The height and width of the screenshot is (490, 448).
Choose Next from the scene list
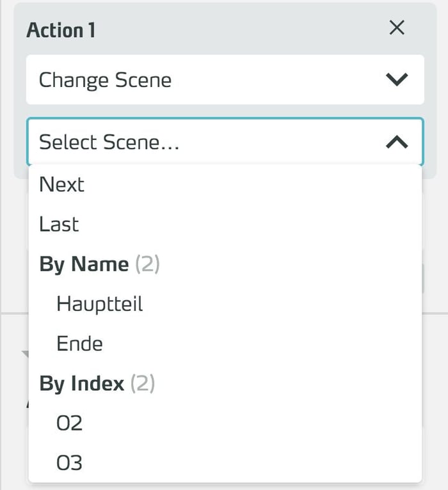coord(62,184)
